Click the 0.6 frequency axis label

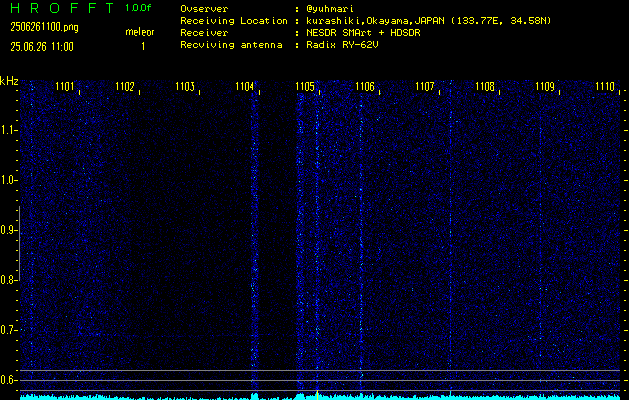pyautogui.click(x=7, y=380)
